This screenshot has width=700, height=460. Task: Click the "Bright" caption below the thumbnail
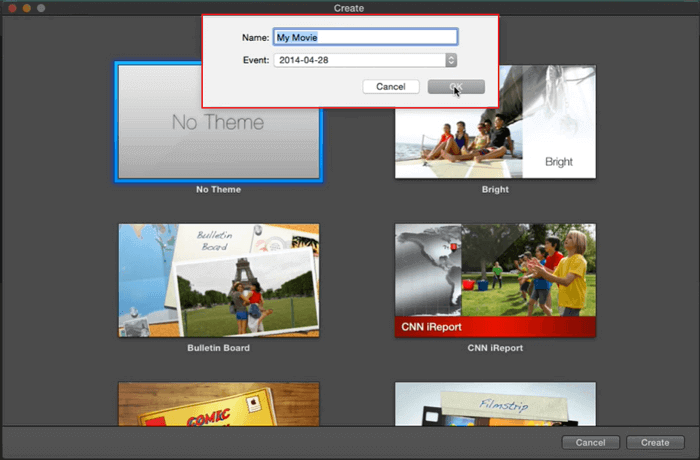pyautogui.click(x=495, y=189)
